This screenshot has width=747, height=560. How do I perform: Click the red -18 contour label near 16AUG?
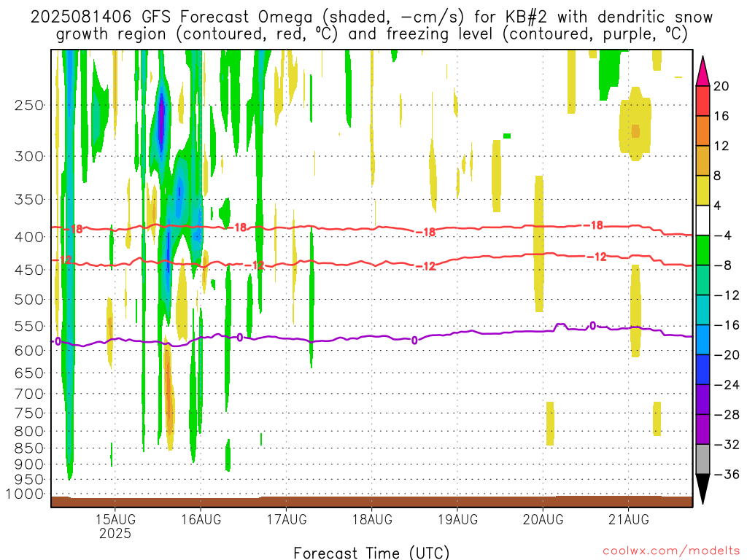[x=237, y=227]
